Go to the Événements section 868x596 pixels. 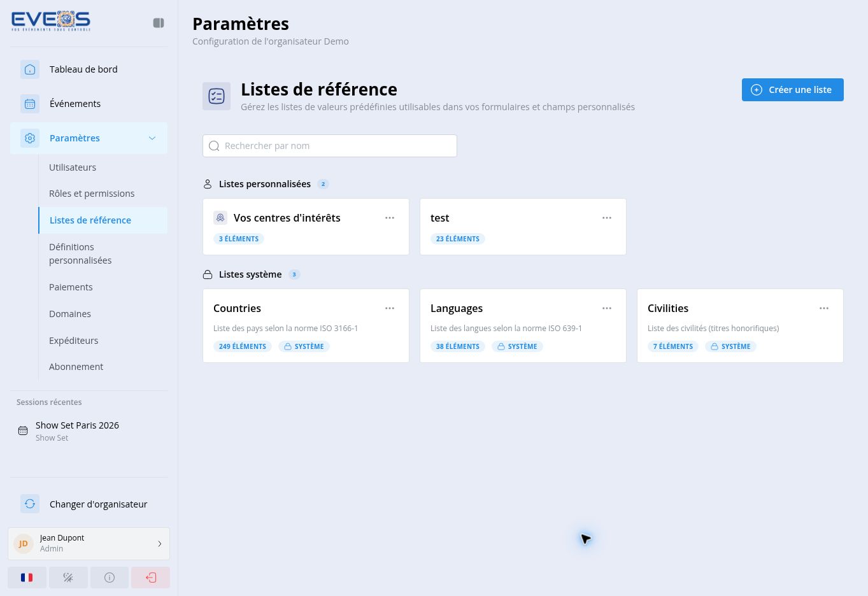89,104
